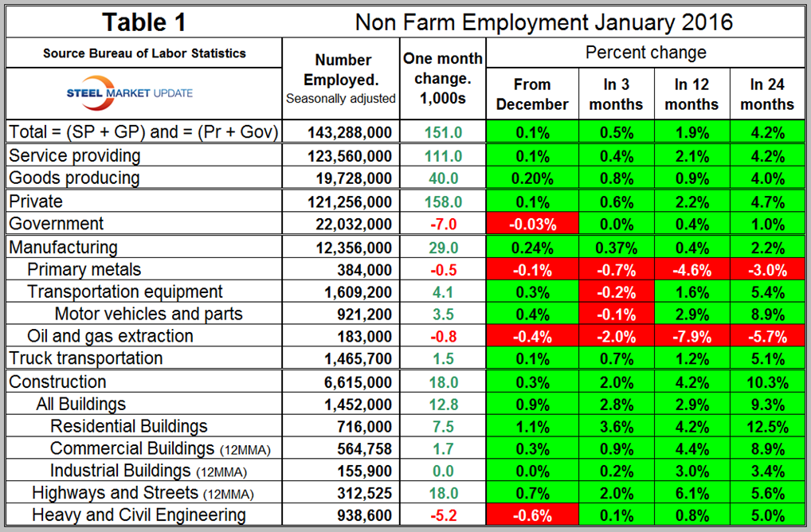Click the Oil and gas extraction label
Viewport: 811px width, 532px height.
pyautogui.click(x=110, y=336)
